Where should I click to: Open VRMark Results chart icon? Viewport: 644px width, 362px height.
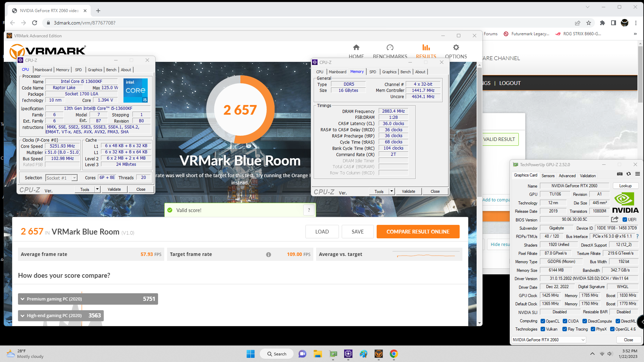point(426,47)
